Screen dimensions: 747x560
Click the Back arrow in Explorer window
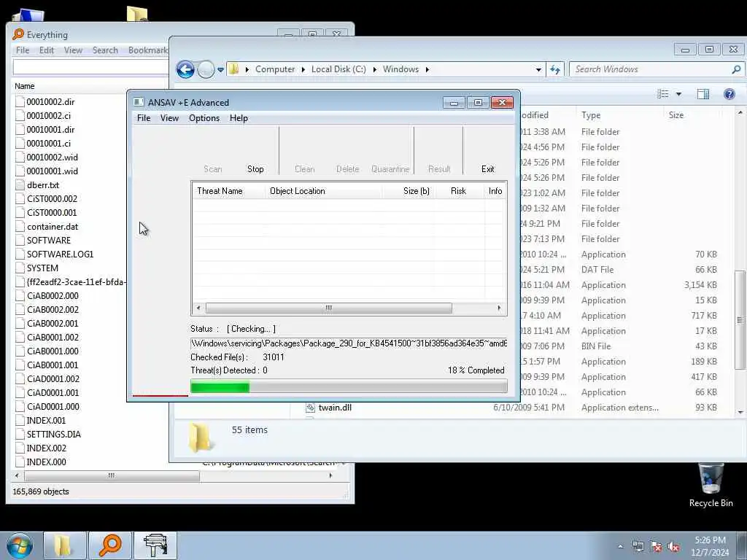click(185, 69)
